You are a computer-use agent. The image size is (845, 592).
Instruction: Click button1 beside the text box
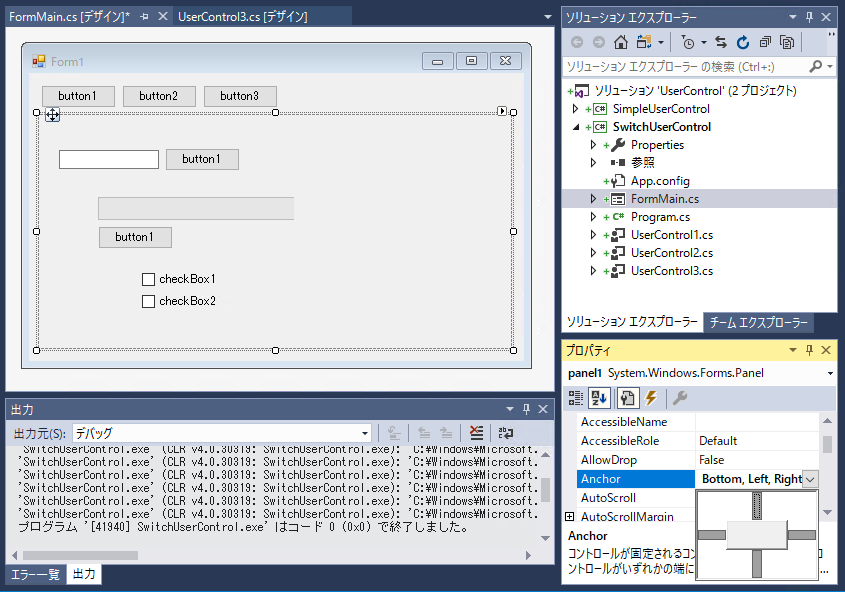point(202,159)
